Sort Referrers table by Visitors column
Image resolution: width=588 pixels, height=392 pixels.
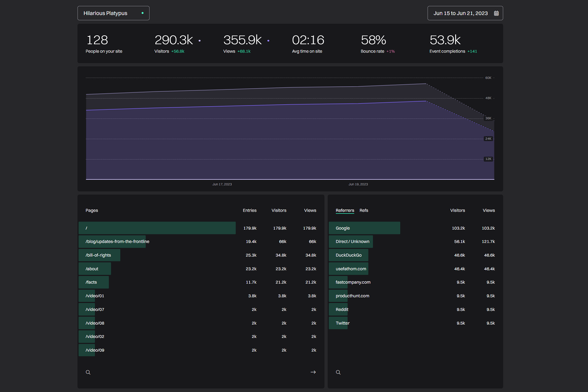[457, 211]
